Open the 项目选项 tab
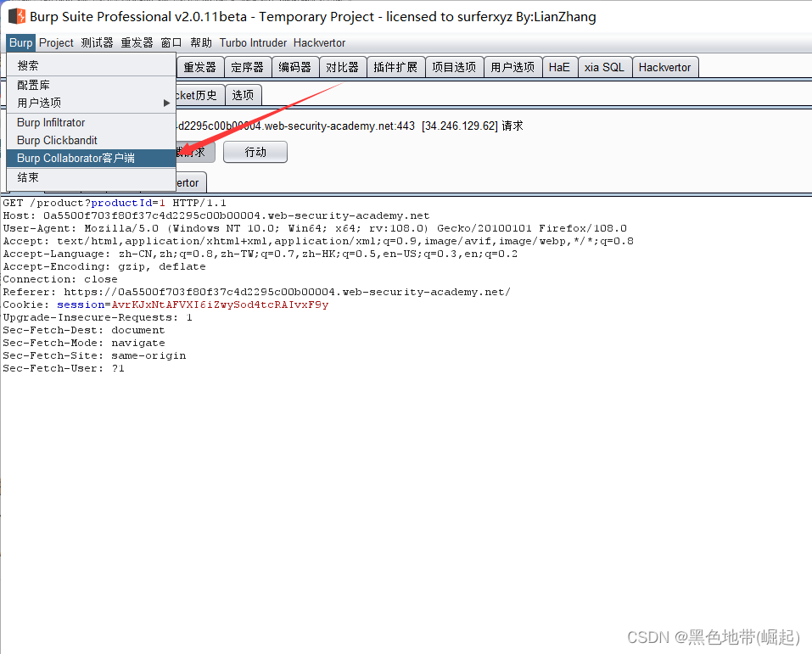The image size is (812, 654). point(454,67)
